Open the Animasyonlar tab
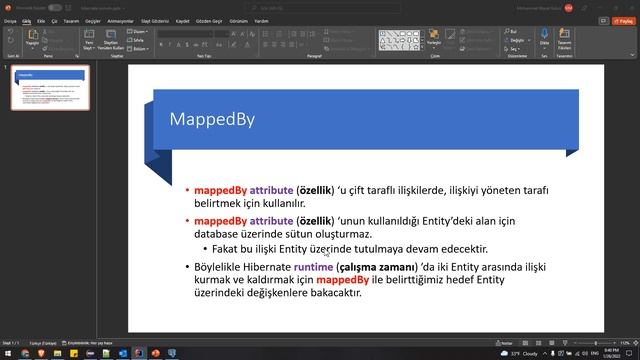Image resolution: width=640 pixels, height=360 pixels. click(x=120, y=21)
